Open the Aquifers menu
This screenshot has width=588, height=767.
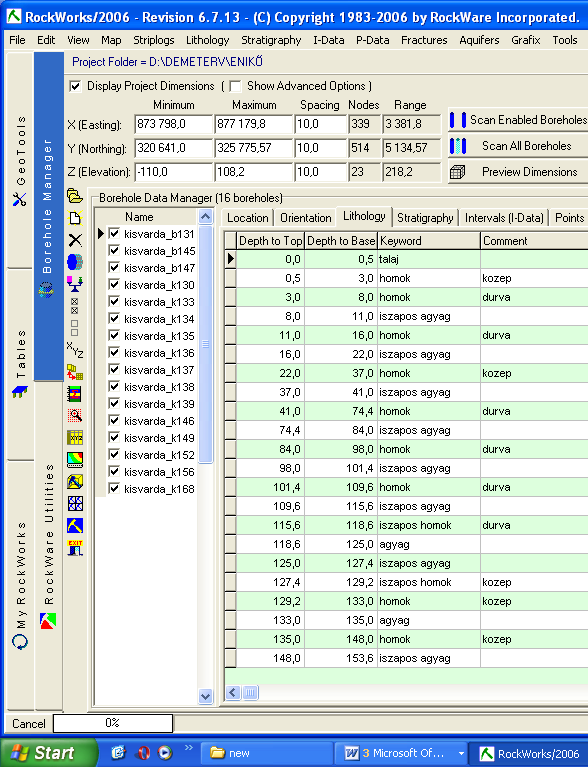click(x=479, y=40)
